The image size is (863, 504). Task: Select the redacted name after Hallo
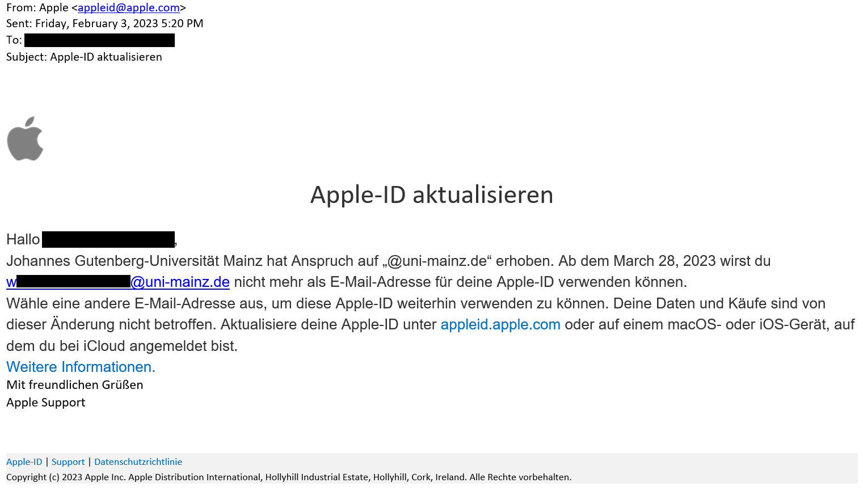(x=108, y=239)
